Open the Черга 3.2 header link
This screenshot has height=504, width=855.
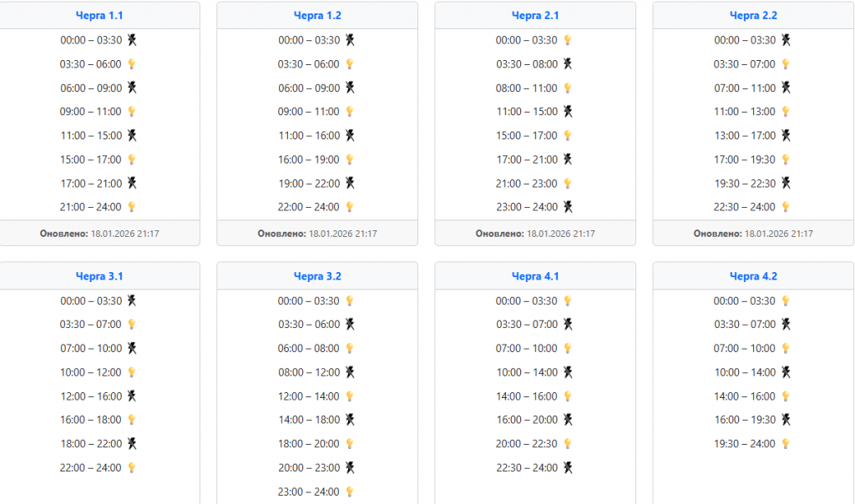point(317,276)
